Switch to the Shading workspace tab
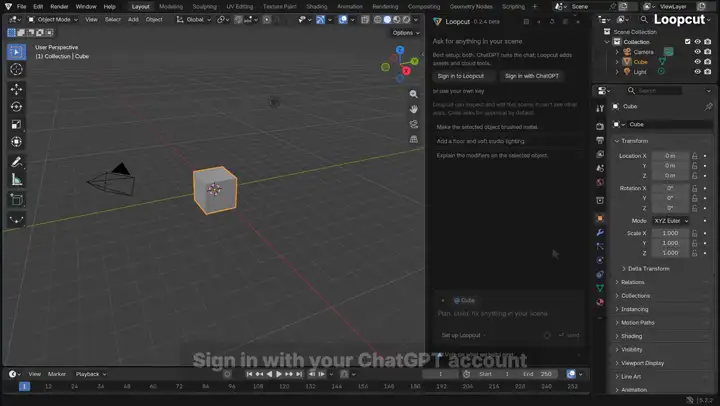720x406 pixels. point(316,6)
